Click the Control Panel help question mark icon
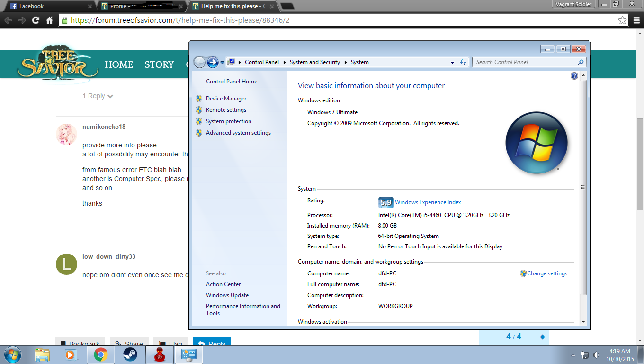 click(574, 76)
